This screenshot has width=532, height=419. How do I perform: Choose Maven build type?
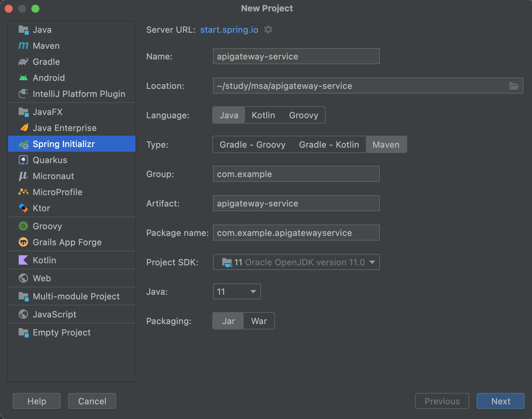[386, 145]
